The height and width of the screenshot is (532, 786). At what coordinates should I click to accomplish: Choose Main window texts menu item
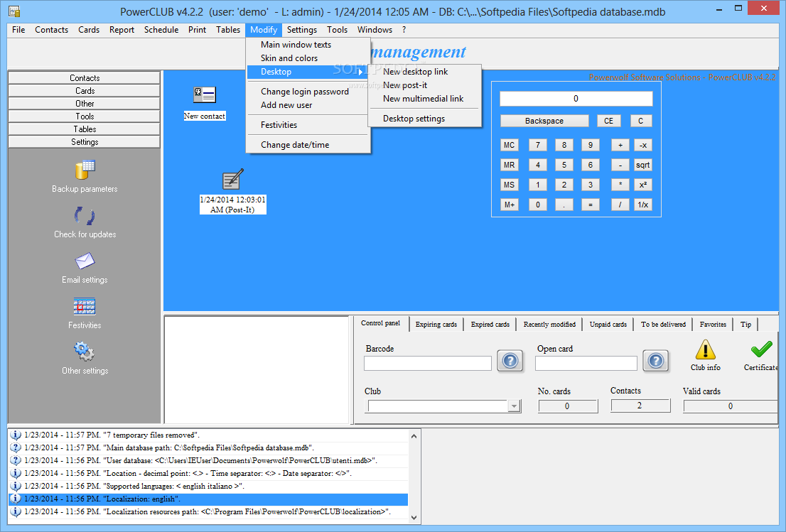click(308, 45)
